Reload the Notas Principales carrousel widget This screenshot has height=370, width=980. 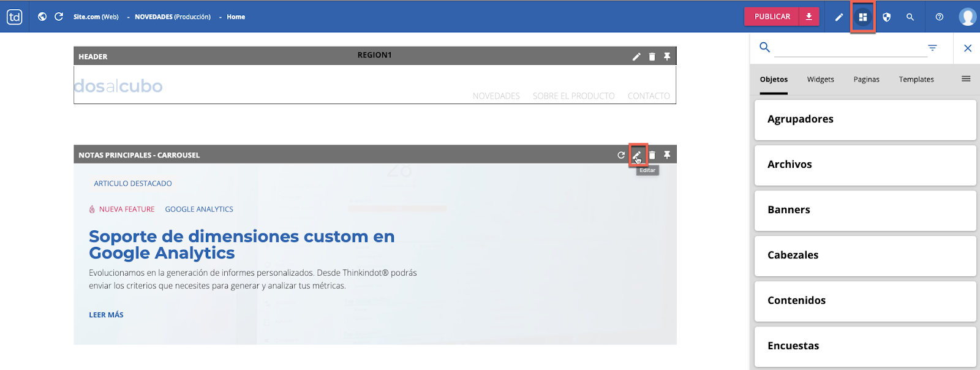[x=621, y=155]
